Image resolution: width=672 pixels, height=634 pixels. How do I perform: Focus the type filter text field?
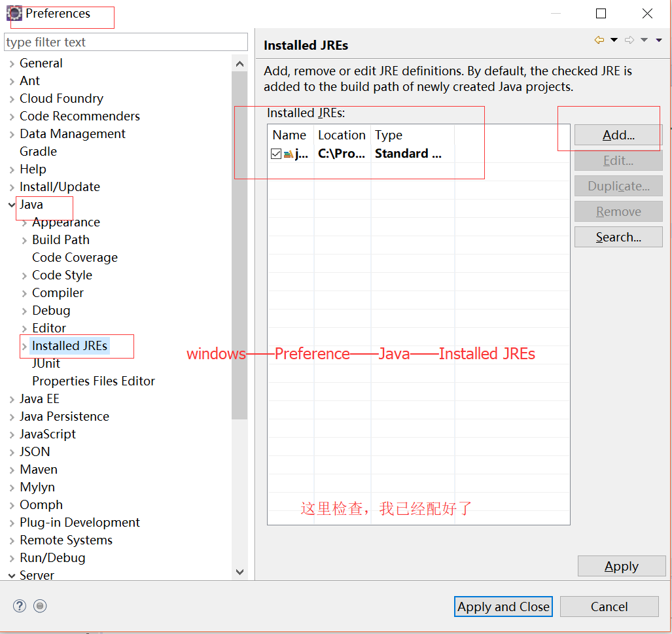[126, 42]
